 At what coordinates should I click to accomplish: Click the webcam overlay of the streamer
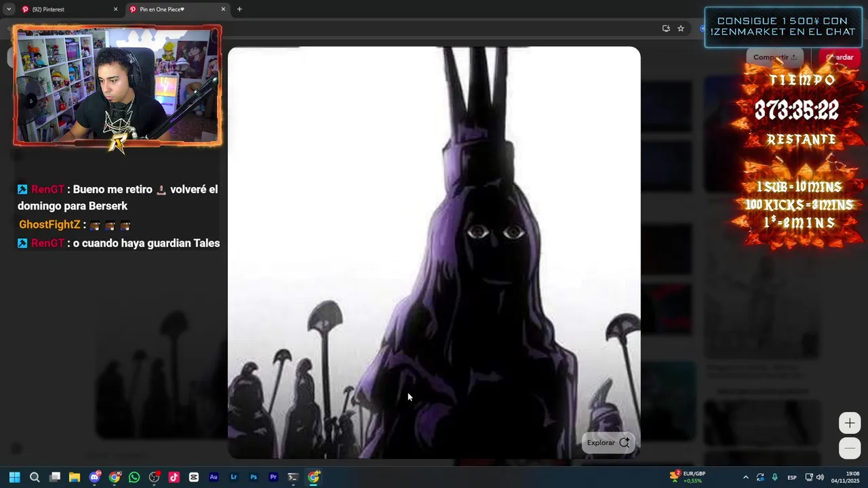[117, 85]
